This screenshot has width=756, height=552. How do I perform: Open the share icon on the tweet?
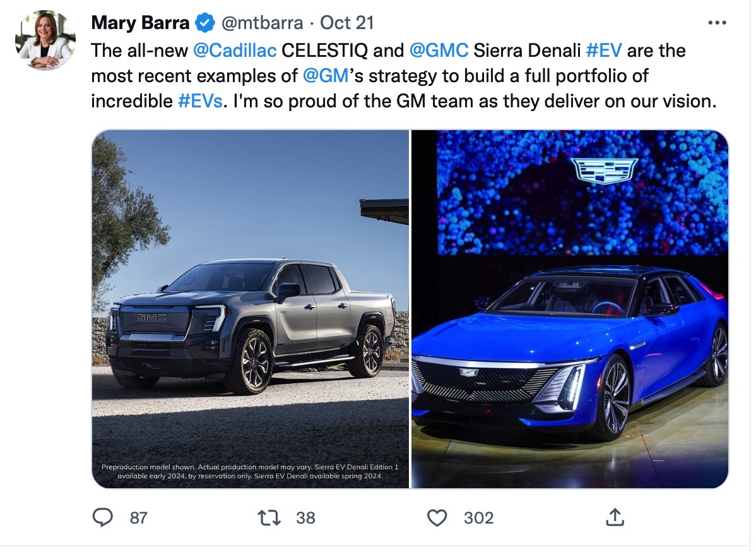[x=615, y=517]
